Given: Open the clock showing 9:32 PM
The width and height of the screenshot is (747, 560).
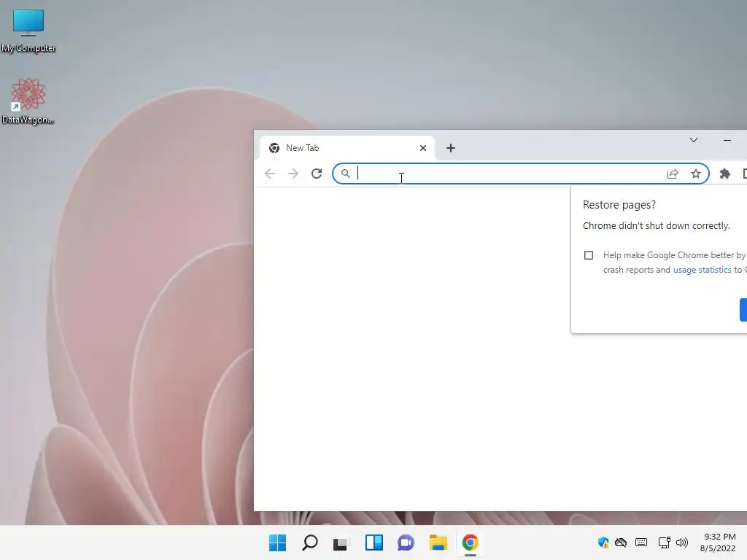Looking at the screenshot, I should [x=718, y=542].
